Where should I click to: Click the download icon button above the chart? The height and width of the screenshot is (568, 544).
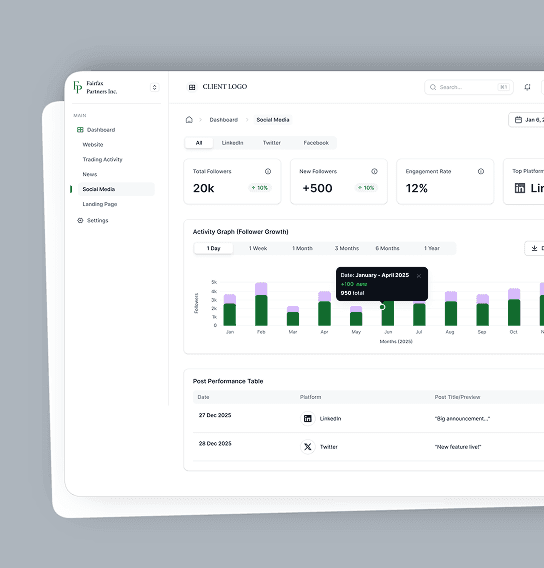(534, 248)
